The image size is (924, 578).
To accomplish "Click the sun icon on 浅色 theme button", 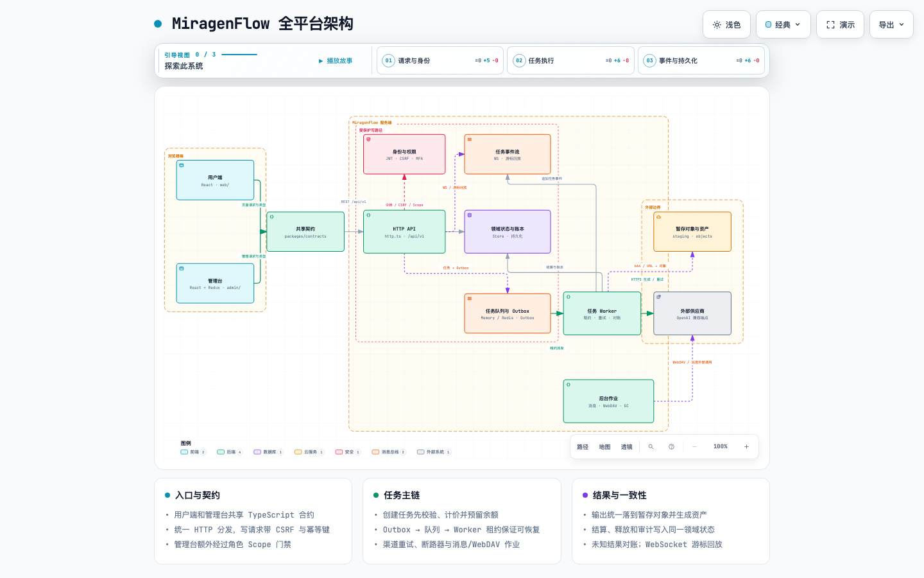I will click(717, 25).
